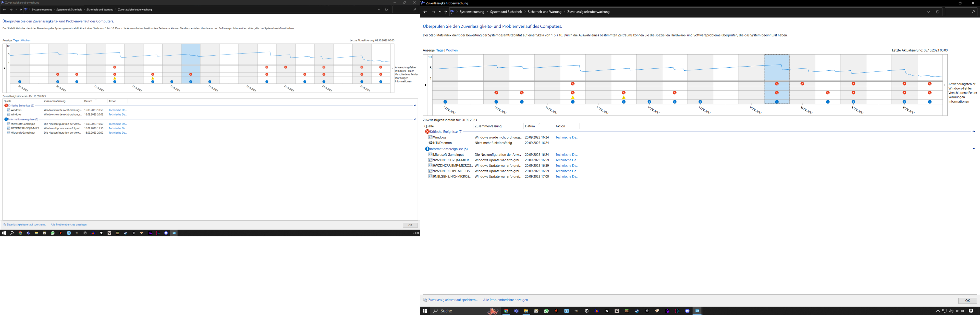Image resolution: width=980 pixels, height=315 pixels.
Task: Click refresh icon in right window's address bar
Action: [x=937, y=12]
